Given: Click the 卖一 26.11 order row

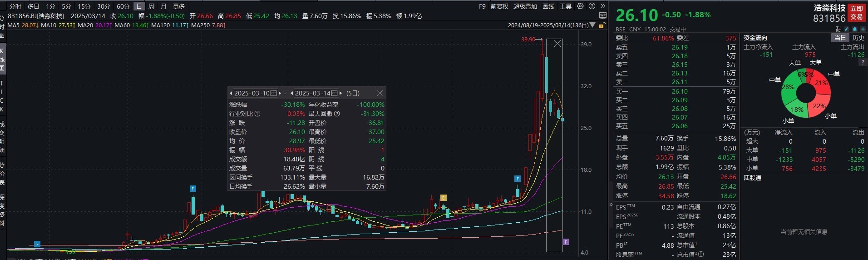Looking at the screenshot, I should pyautogui.click(x=676, y=82).
